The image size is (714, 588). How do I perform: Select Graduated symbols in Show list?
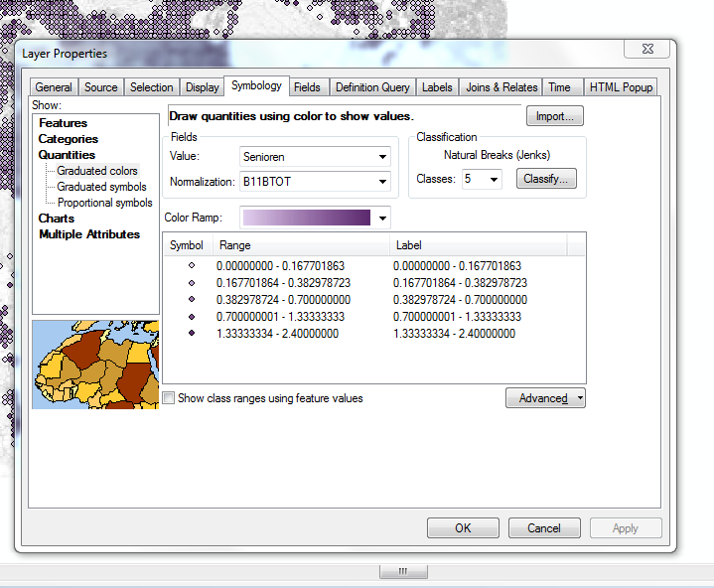point(101,187)
